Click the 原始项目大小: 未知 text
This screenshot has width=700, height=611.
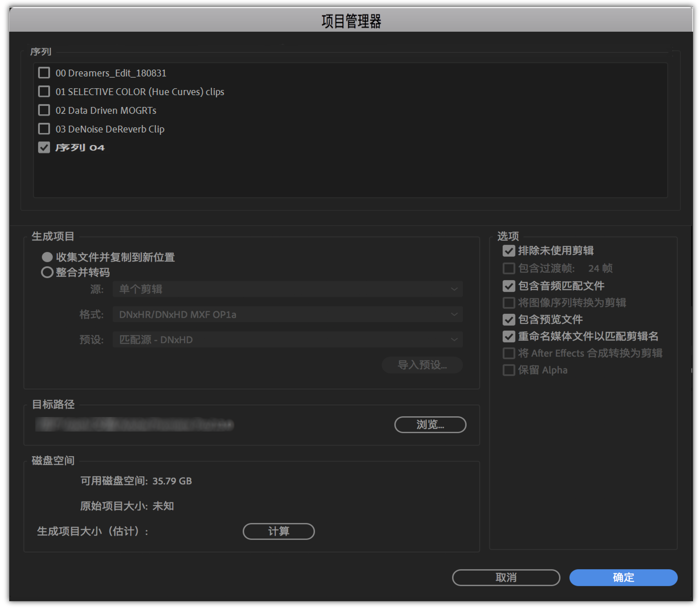click(127, 506)
